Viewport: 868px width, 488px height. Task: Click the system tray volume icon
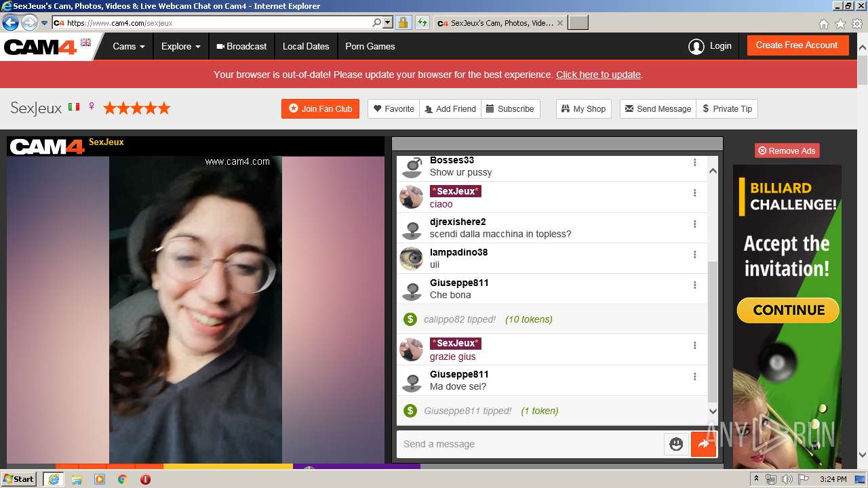click(x=787, y=479)
